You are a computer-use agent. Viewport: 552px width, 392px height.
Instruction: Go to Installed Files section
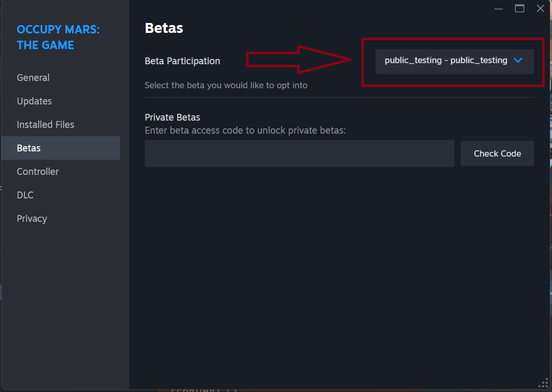click(x=45, y=125)
